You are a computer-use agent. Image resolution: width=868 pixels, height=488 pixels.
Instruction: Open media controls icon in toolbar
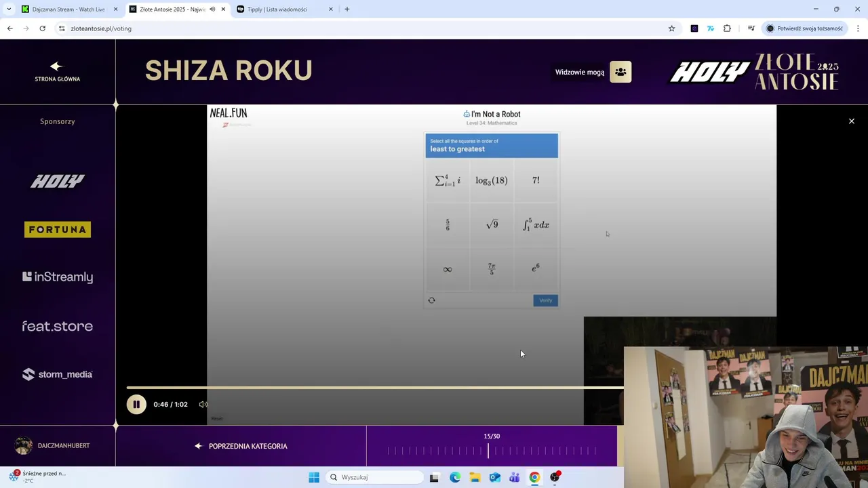point(751,28)
